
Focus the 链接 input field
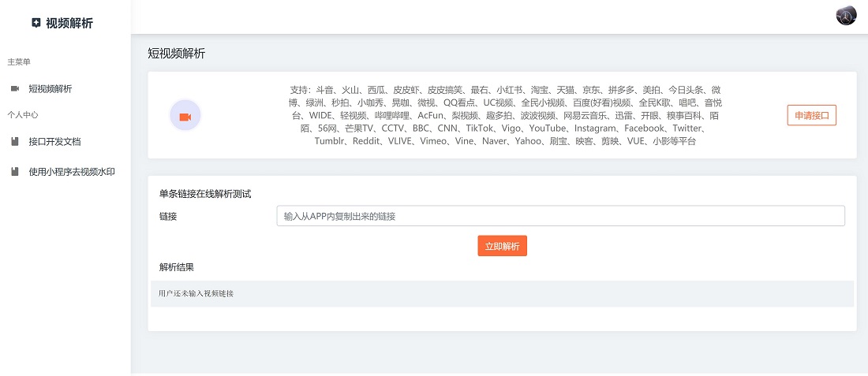(x=560, y=216)
